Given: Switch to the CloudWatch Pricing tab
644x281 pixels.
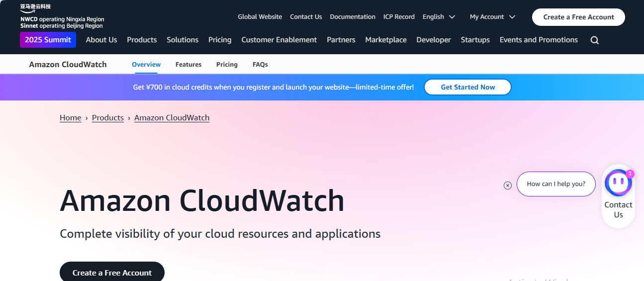Looking at the screenshot, I should [x=227, y=65].
